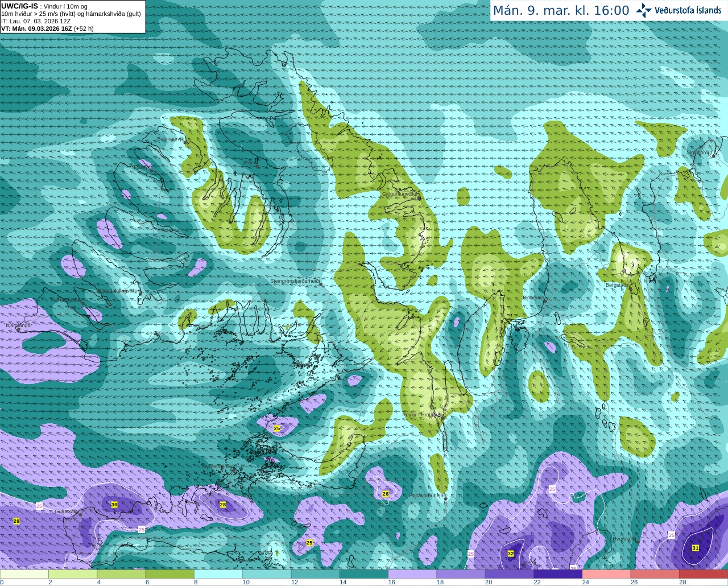728x586 pixels.
Task: Select the 2–4 m/s legend swatch
Action: coord(73,574)
